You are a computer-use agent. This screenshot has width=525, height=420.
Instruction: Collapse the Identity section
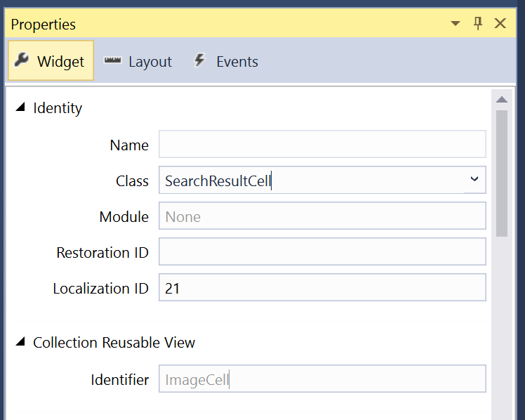[x=20, y=108]
